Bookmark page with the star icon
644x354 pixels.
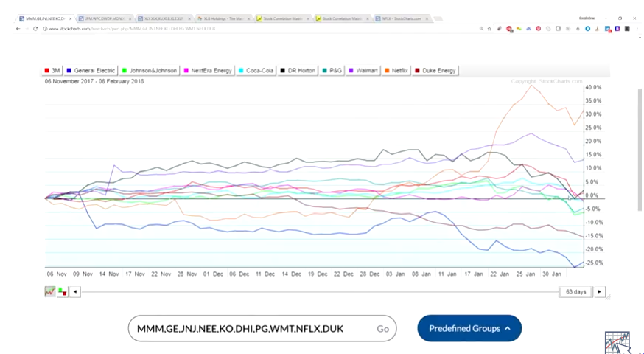[x=490, y=28]
